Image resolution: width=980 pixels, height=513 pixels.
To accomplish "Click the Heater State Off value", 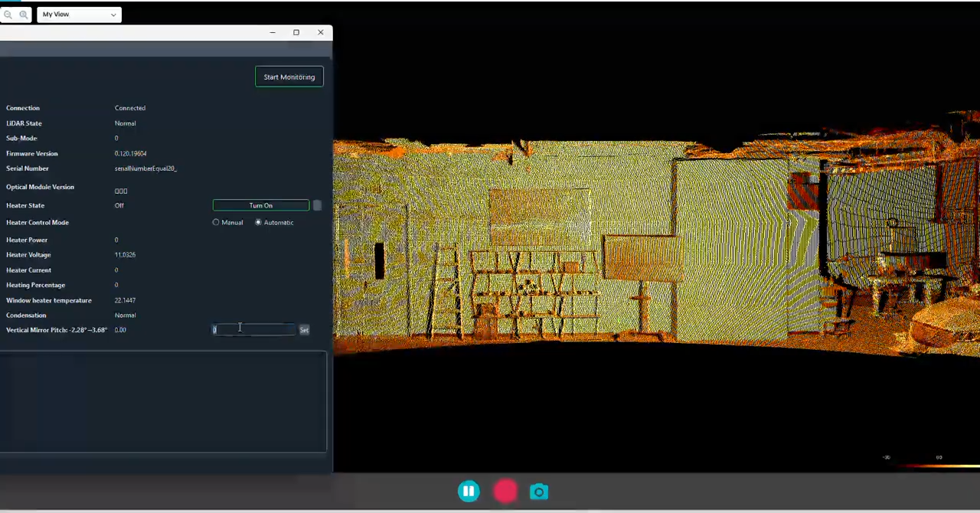I will coord(119,205).
